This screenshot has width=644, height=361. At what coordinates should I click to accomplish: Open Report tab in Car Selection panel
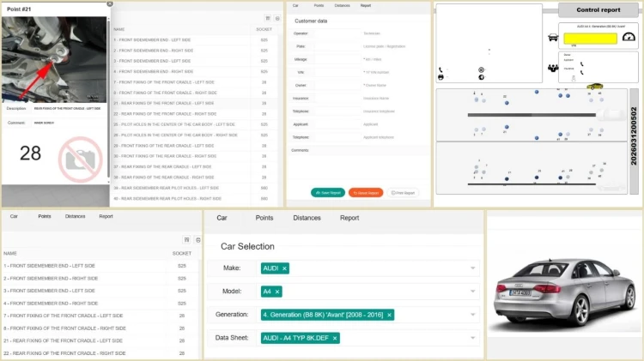click(349, 218)
